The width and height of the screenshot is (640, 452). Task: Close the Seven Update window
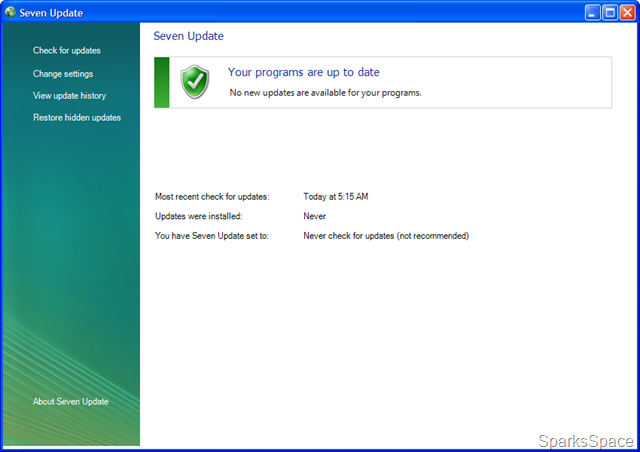coord(627,13)
